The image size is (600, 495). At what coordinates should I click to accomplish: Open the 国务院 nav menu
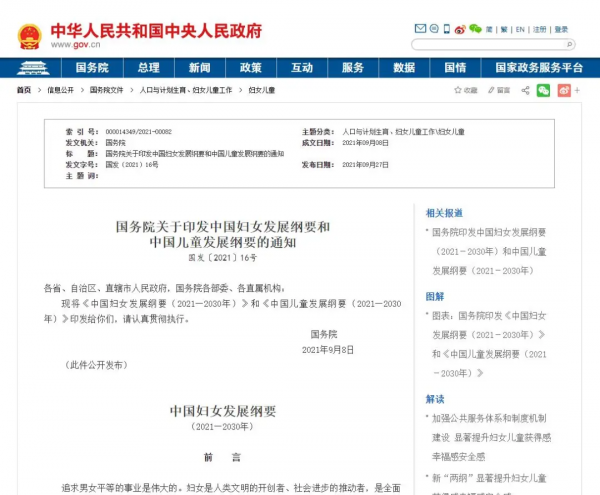click(x=92, y=68)
